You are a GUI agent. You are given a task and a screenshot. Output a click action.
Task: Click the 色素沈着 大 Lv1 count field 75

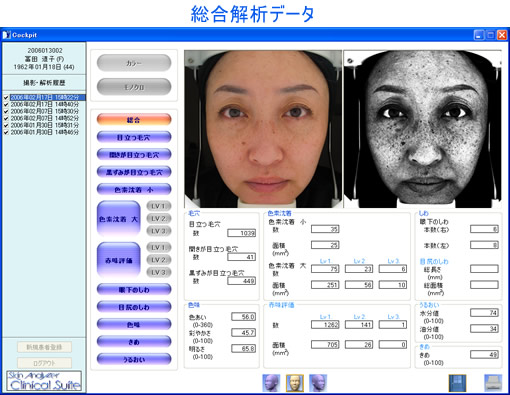click(325, 269)
